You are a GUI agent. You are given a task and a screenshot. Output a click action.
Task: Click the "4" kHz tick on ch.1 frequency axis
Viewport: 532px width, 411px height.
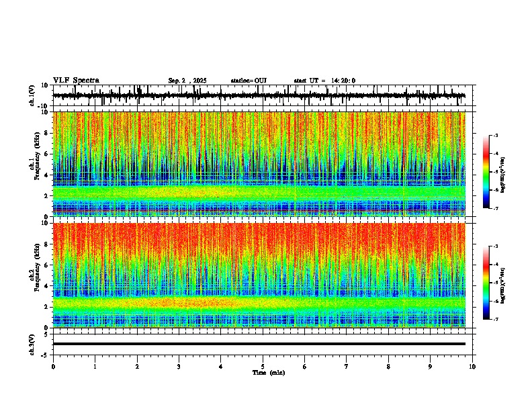pyautogui.click(x=48, y=175)
